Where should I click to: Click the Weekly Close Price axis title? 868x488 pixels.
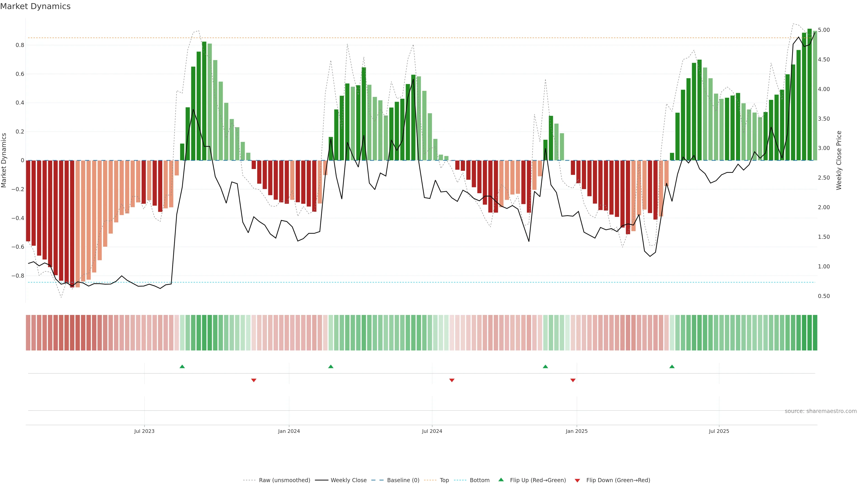pos(839,160)
